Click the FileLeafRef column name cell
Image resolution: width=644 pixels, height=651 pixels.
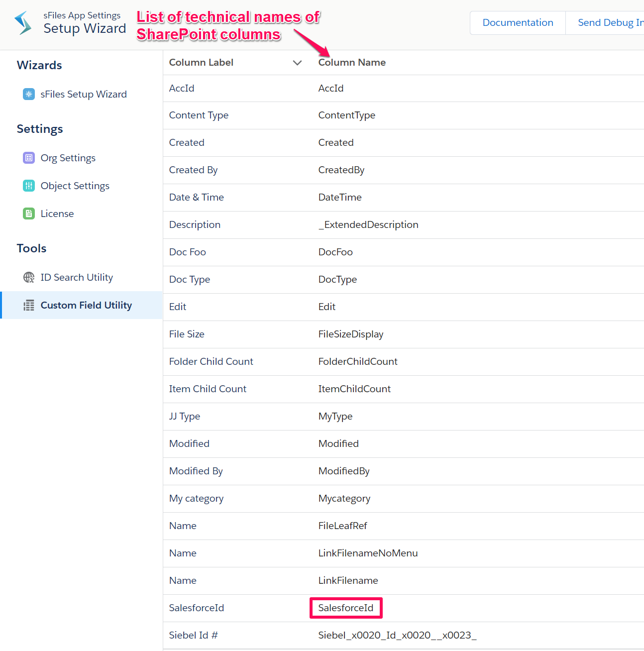(342, 526)
